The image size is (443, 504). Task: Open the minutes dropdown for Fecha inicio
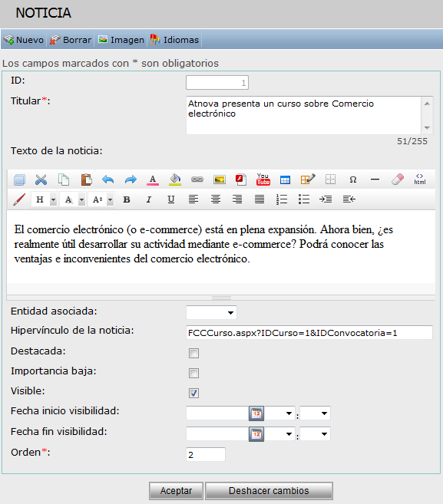pyautogui.click(x=315, y=413)
